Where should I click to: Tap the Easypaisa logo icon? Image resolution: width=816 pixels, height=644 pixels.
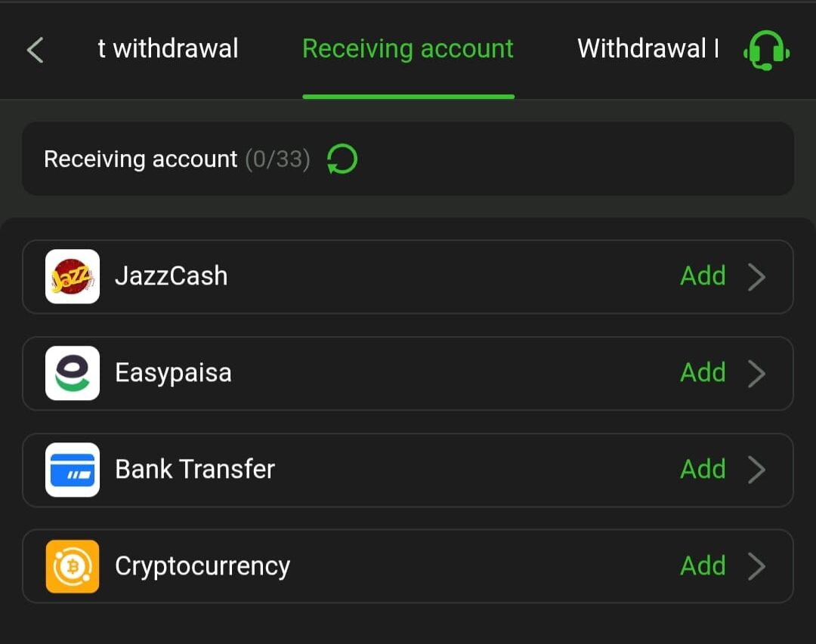point(72,373)
